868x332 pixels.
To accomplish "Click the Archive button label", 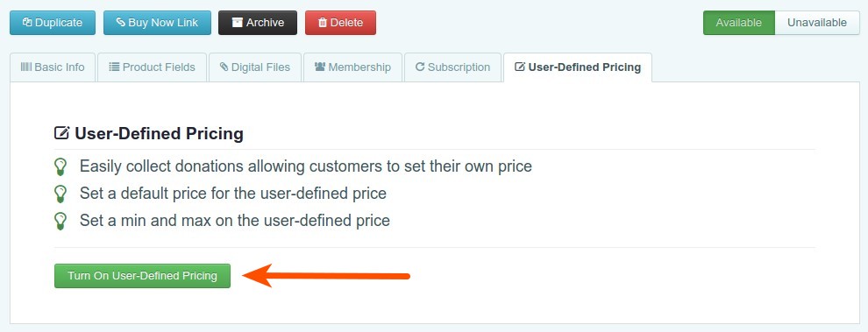I will point(265,23).
